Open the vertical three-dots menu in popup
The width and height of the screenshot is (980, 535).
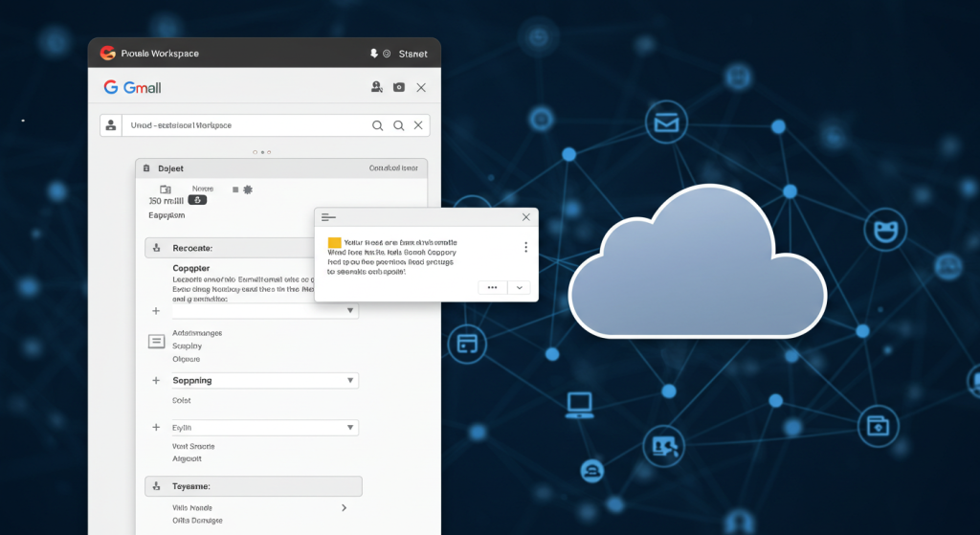pyautogui.click(x=525, y=247)
